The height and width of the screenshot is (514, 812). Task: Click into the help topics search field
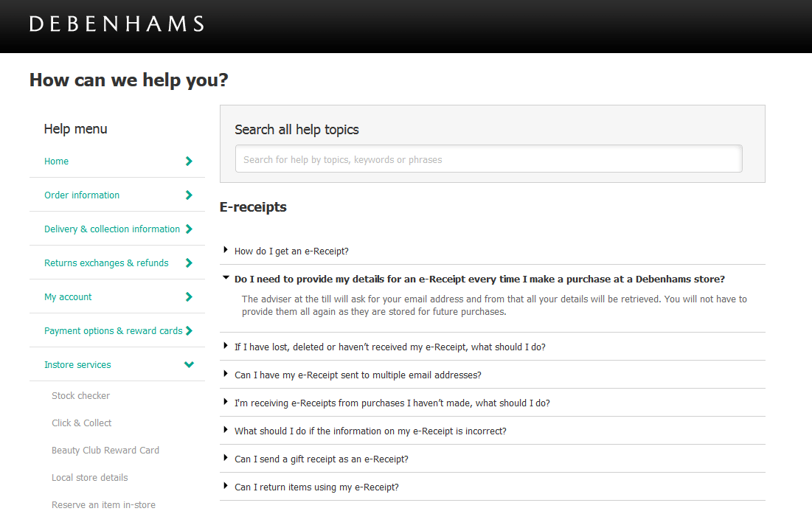point(488,159)
